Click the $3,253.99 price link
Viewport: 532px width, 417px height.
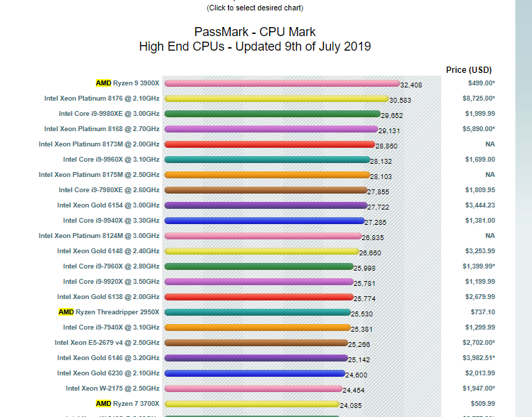[480, 251]
